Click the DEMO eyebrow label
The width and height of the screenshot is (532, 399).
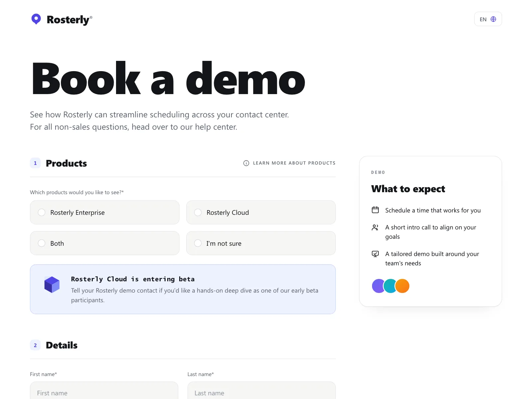378,172
